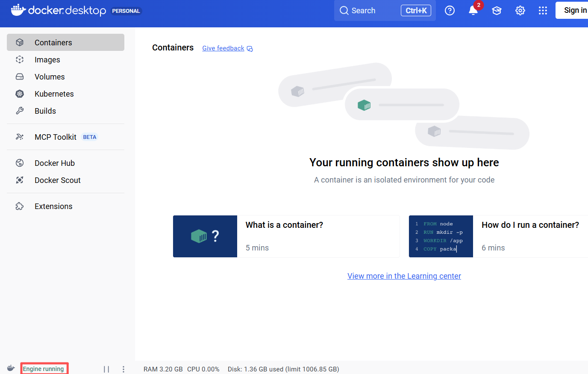588x374 pixels.
Task: Open the 'What is a container?' card
Action: pos(286,236)
